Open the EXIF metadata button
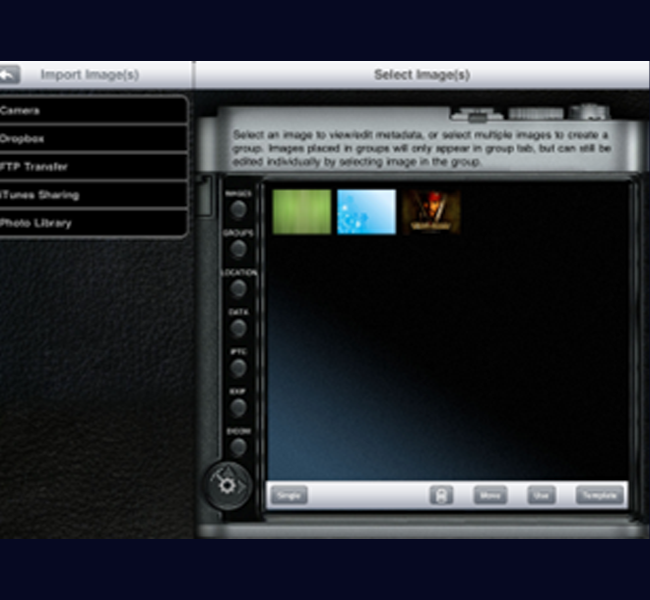 (x=238, y=407)
